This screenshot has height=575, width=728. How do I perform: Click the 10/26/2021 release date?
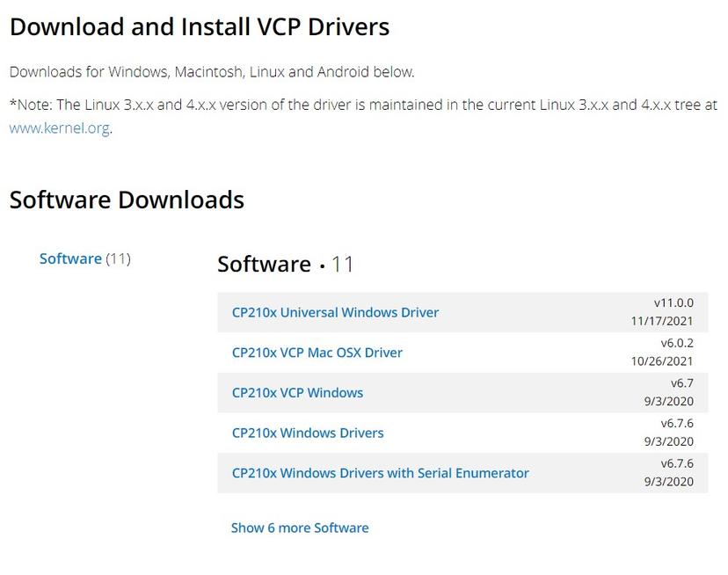(661, 361)
